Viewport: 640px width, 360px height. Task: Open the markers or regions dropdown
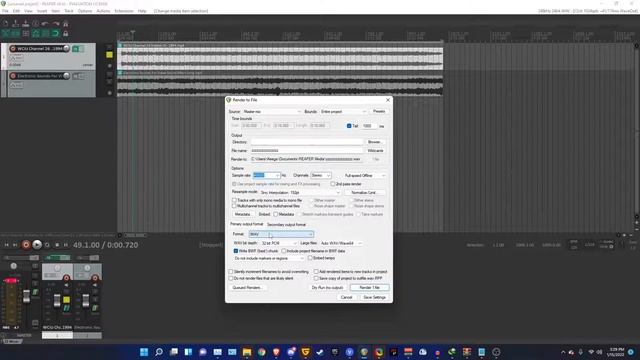click(269, 258)
